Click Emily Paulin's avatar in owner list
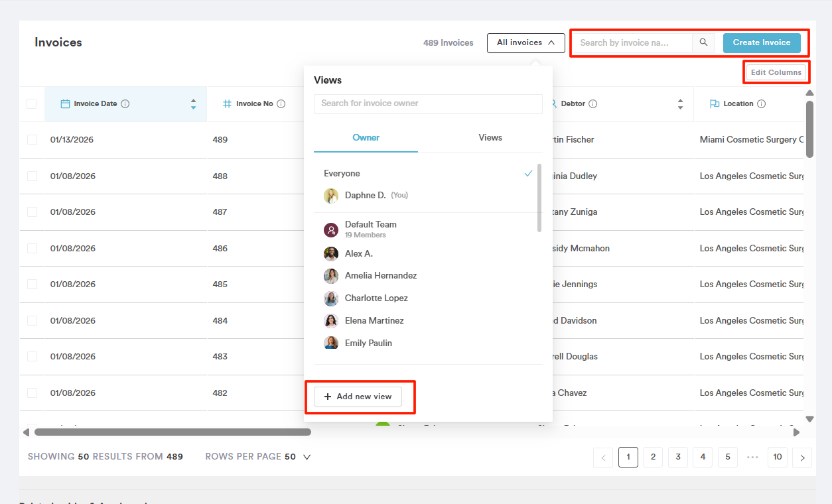The image size is (832, 504). [x=331, y=343]
